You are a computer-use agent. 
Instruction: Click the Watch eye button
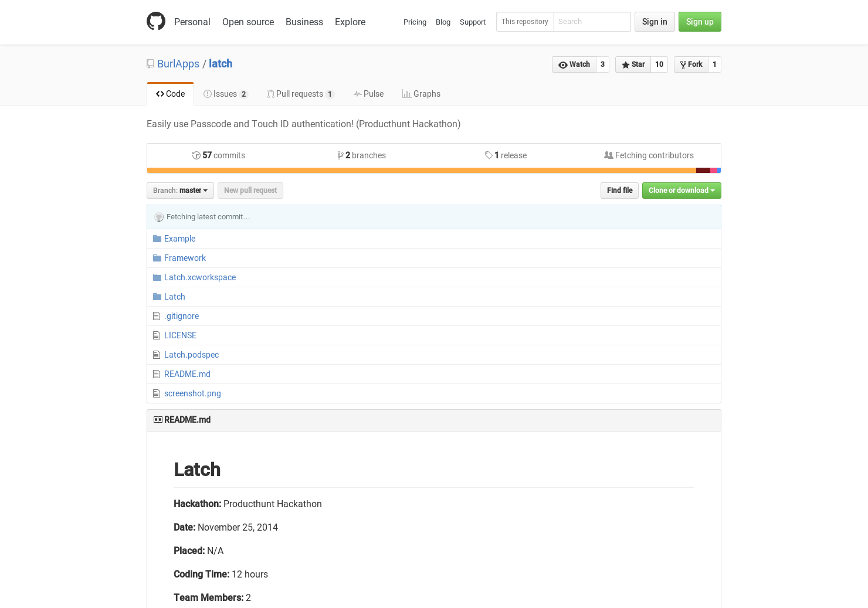click(x=574, y=64)
